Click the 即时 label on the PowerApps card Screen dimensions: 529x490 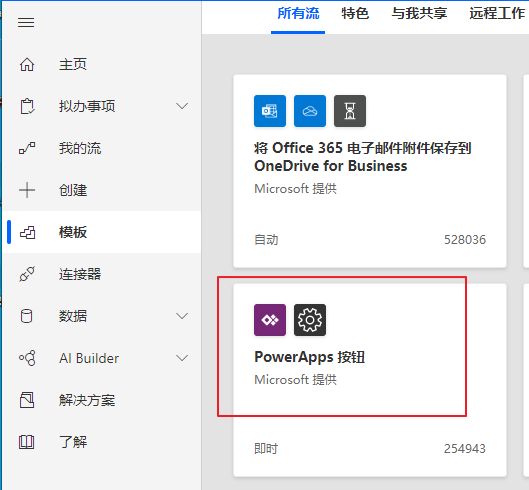point(266,448)
